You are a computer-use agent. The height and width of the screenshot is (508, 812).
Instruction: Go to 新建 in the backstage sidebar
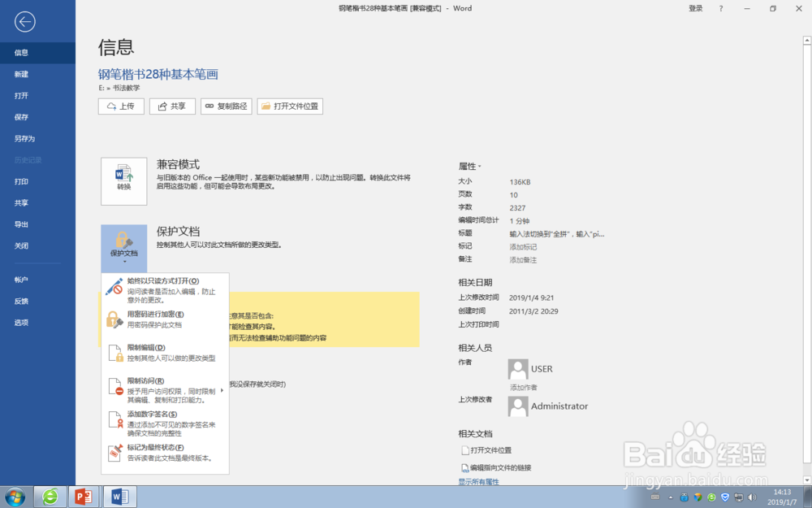37,74
